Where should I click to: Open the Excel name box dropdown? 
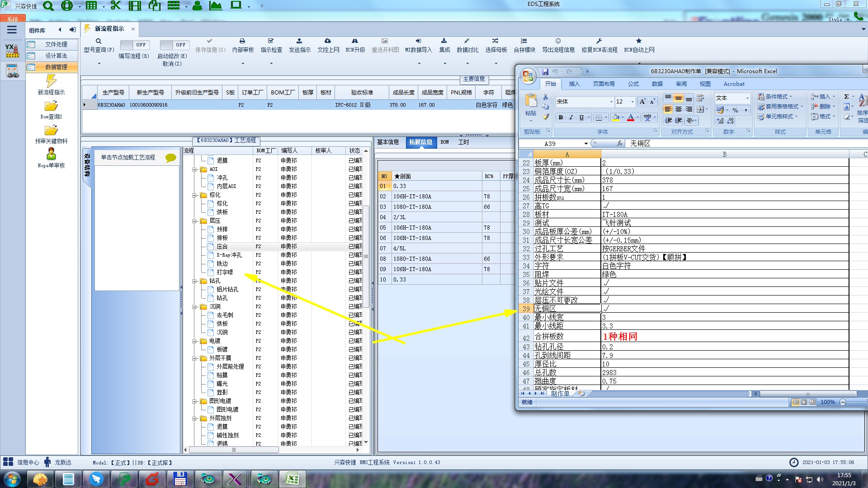[x=586, y=144]
